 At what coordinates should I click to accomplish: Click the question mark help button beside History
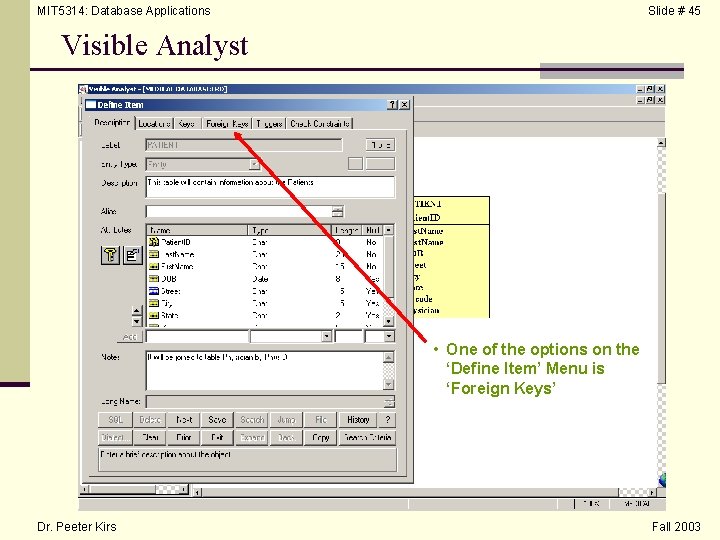pyautogui.click(x=388, y=420)
